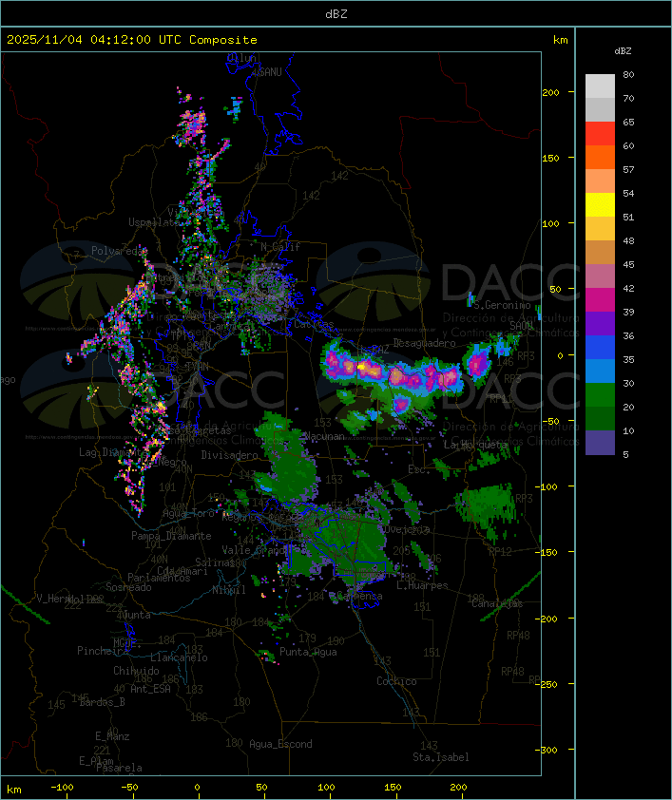Viewport: 672px width, 800px height.
Task: Select the blue swatch between 36 and 35
Action: point(600,348)
